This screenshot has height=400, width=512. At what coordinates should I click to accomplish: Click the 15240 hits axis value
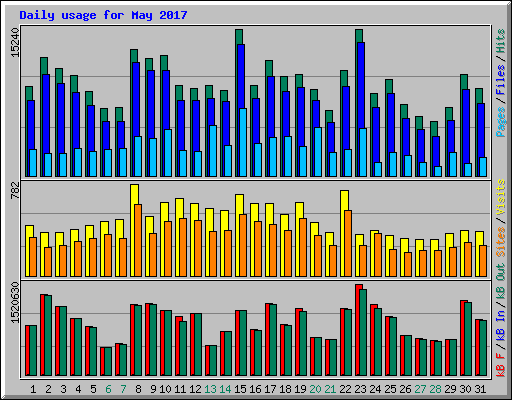pos(15,43)
